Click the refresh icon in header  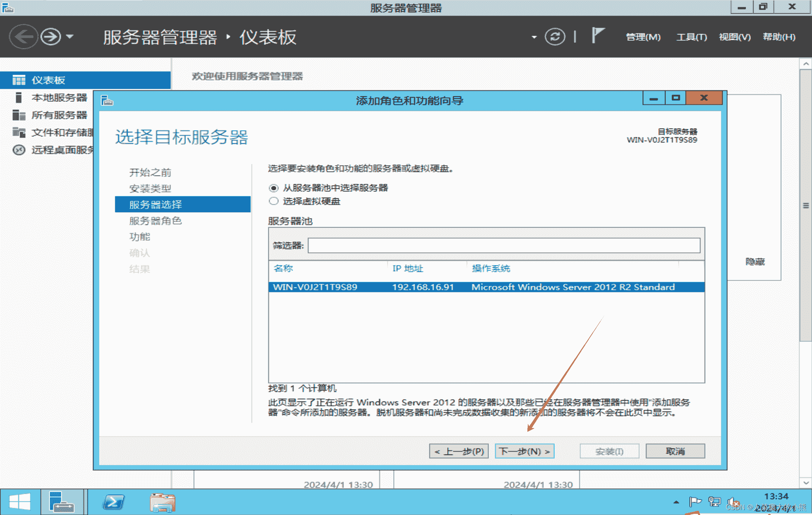[x=555, y=37]
